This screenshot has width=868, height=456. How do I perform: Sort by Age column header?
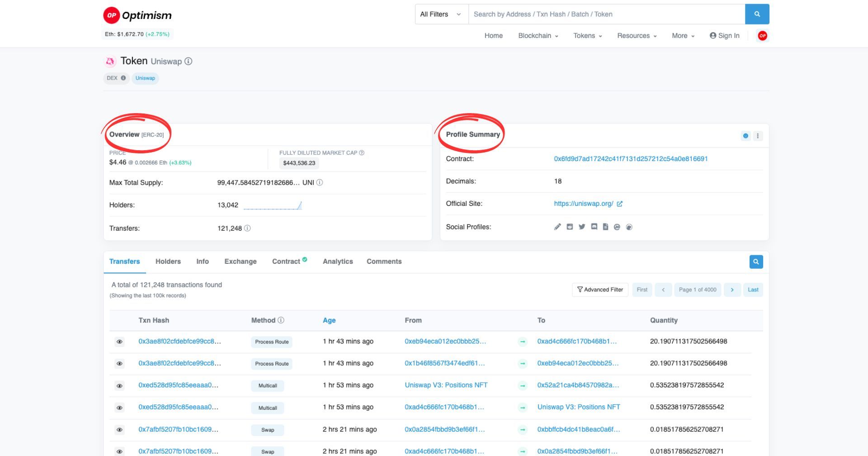coord(329,320)
